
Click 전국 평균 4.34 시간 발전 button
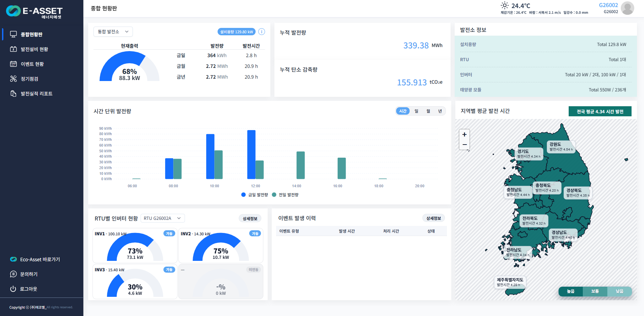point(600,111)
